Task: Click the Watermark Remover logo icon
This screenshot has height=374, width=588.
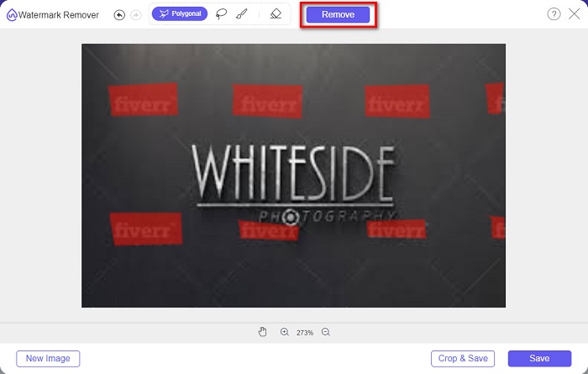Action: tap(12, 15)
